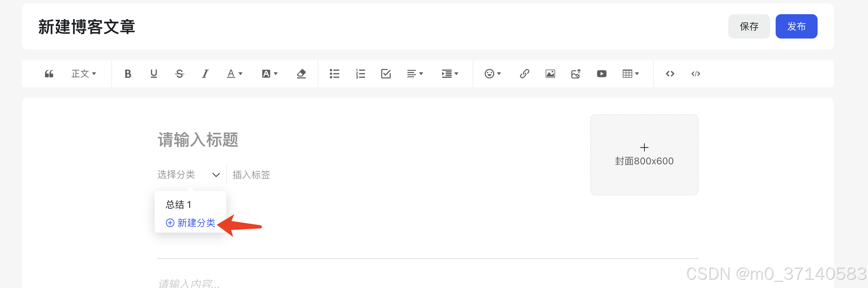The height and width of the screenshot is (288, 868).
Task: Click the blockquote icon in toolbar
Action: point(49,74)
